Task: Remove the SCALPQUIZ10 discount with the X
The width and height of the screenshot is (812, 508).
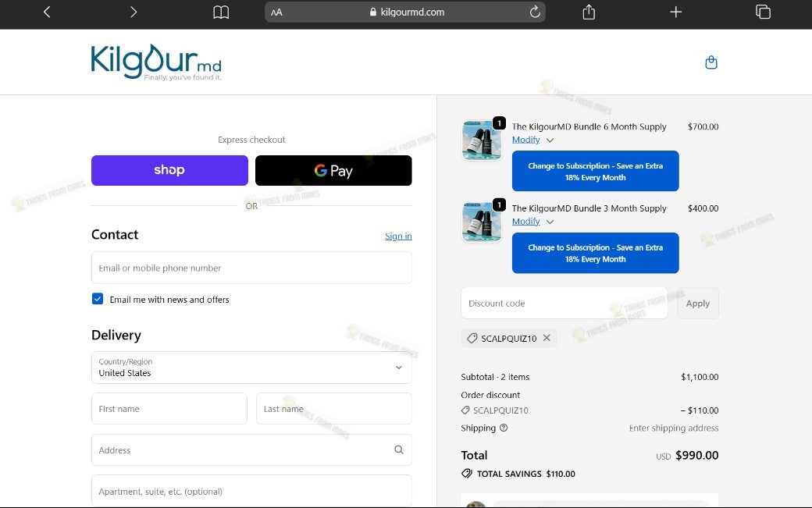Action: tap(547, 338)
